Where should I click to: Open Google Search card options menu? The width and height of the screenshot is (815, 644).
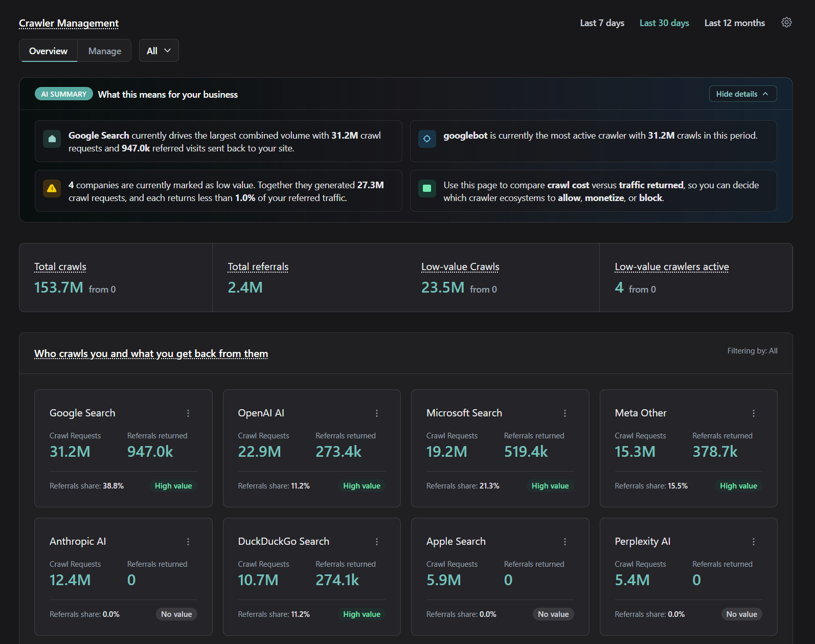click(188, 413)
